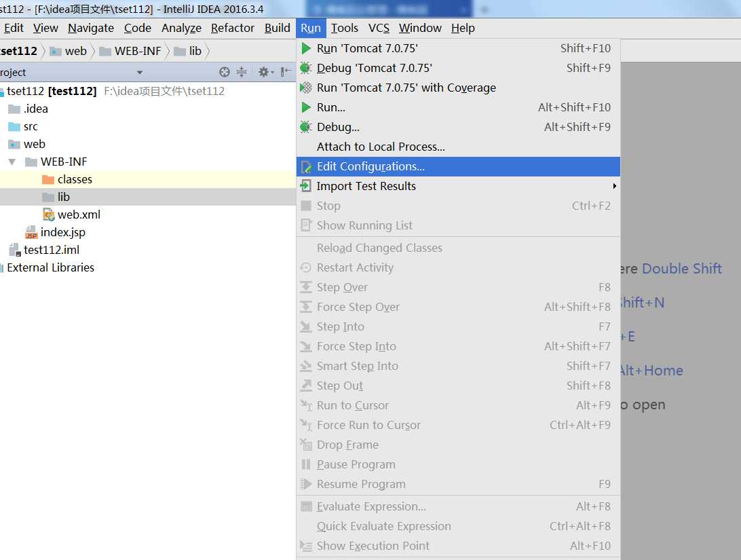Open the Project view dropdown arrow
Image resolution: width=741 pixels, height=560 pixels.
click(x=139, y=73)
